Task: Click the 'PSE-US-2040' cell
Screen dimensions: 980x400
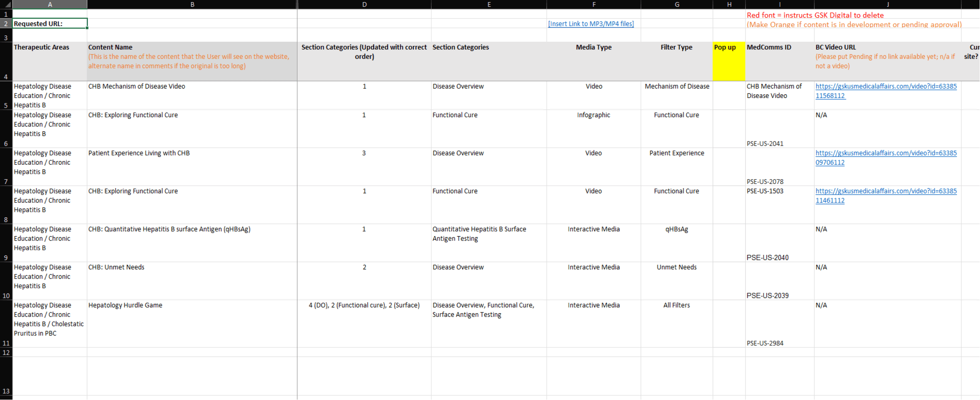Action: coord(780,243)
